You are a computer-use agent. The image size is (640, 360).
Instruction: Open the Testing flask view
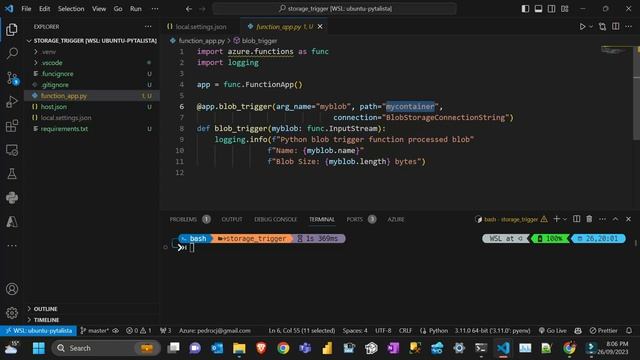[x=12, y=174]
